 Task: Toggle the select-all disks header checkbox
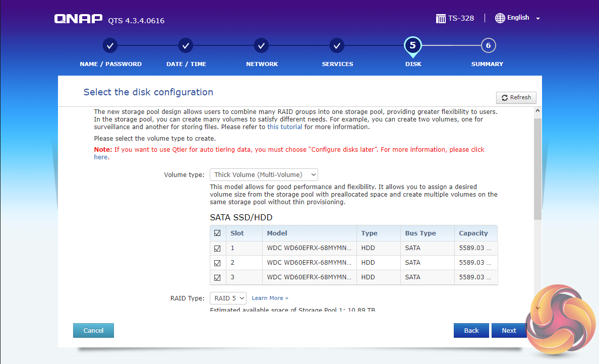click(x=218, y=233)
